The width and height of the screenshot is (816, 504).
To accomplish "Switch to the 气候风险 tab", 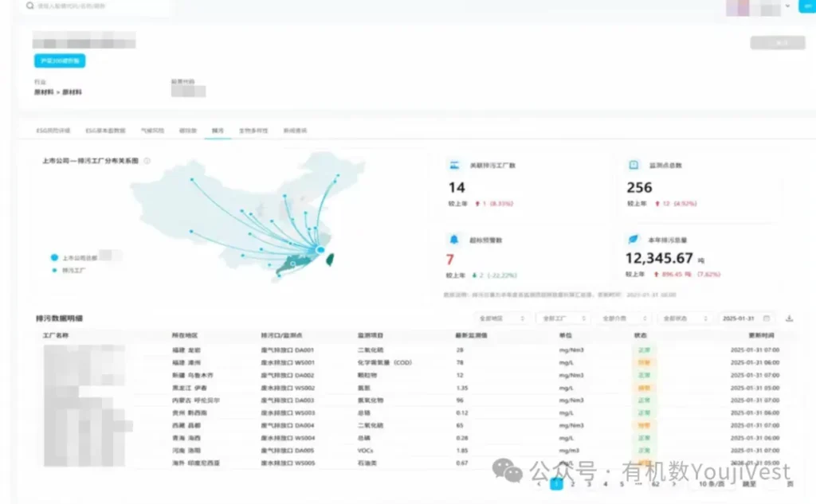I will (x=152, y=131).
